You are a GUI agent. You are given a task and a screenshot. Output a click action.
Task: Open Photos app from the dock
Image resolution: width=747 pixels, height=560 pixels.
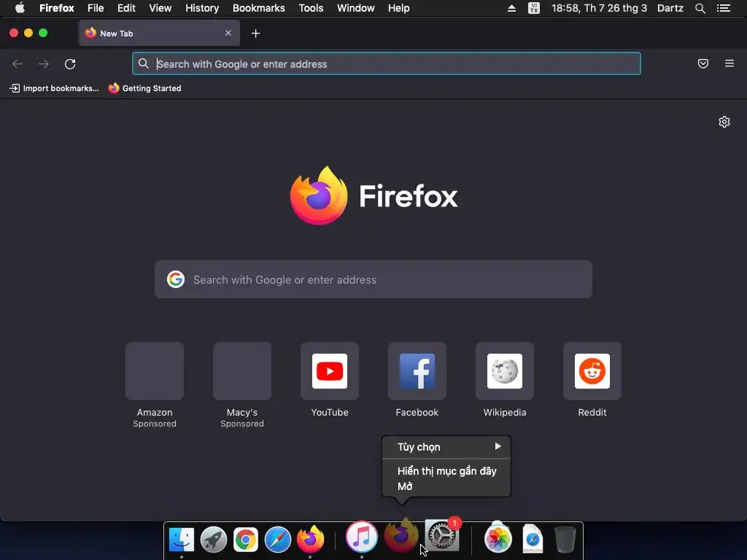498,538
